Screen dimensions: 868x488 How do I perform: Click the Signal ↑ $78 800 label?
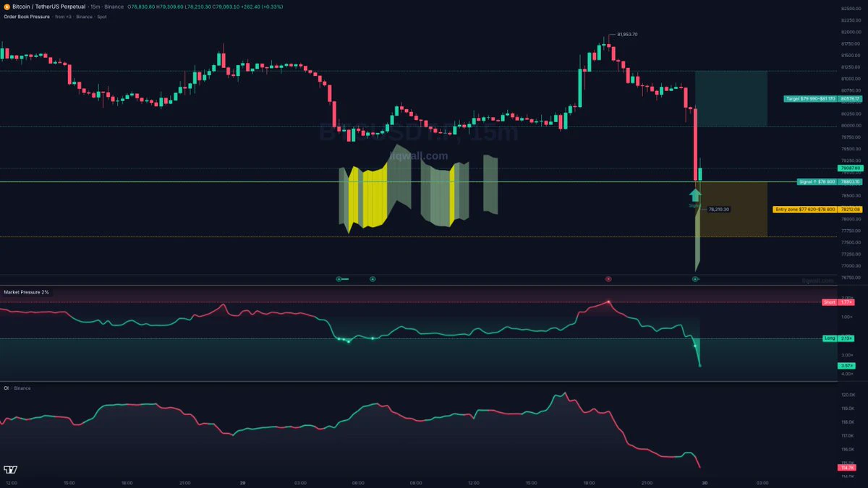click(817, 182)
